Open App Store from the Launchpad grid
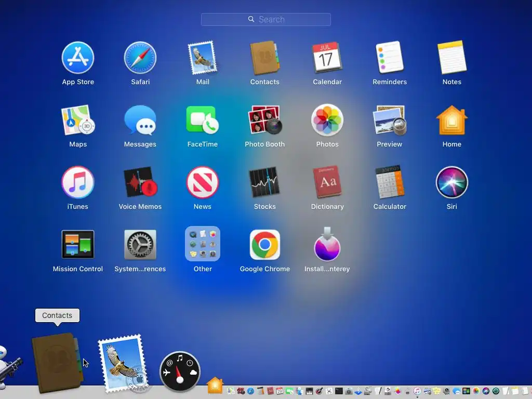532x399 pixels. 78,58
